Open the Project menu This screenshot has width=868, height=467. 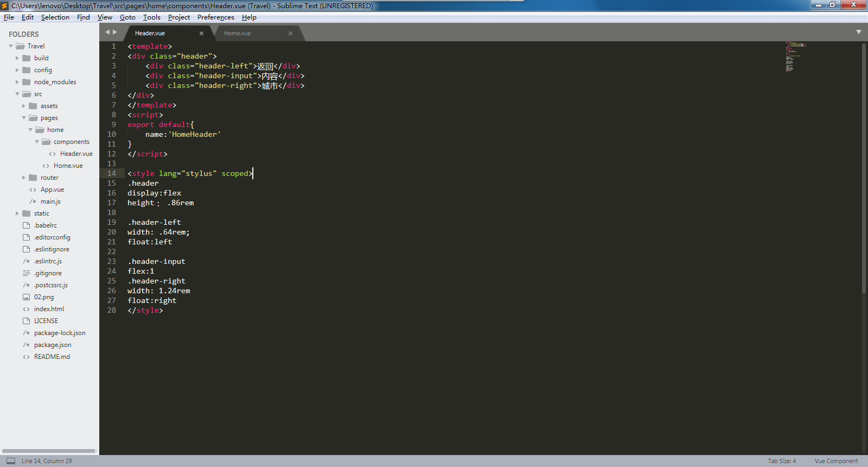(x=179, y=17)
